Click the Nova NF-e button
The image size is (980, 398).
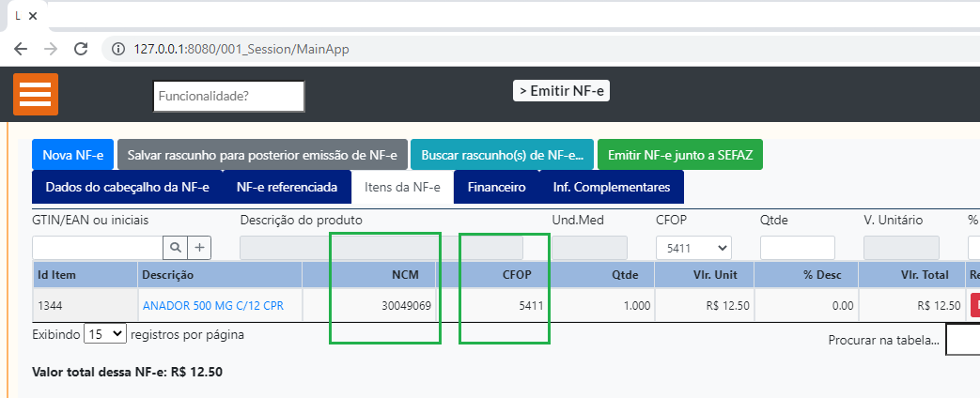coord(72,155)
